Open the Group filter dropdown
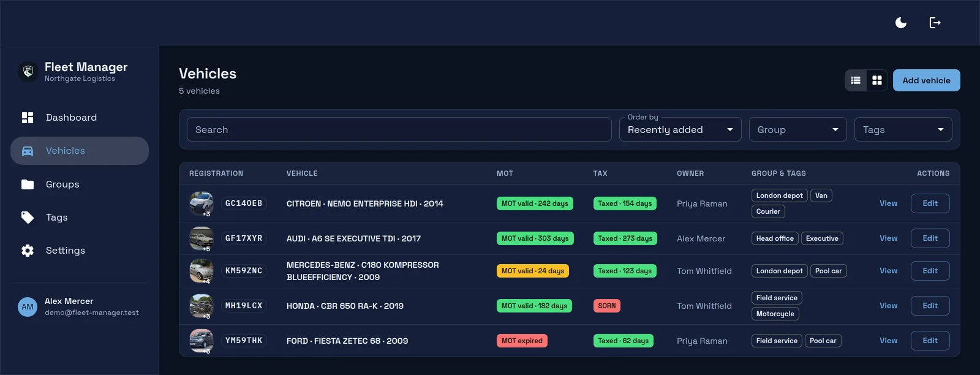980x375 pixels. [798, 129]
